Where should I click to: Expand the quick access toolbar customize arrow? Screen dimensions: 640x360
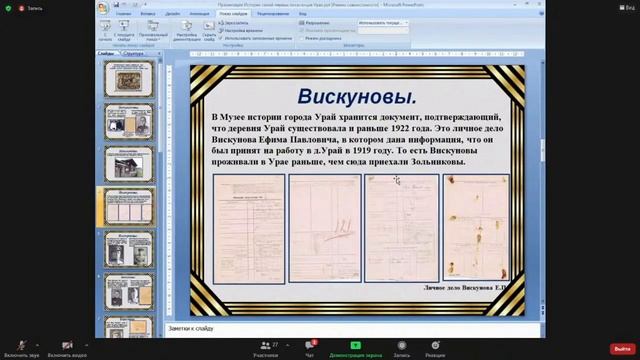click(x=145, y=4)
